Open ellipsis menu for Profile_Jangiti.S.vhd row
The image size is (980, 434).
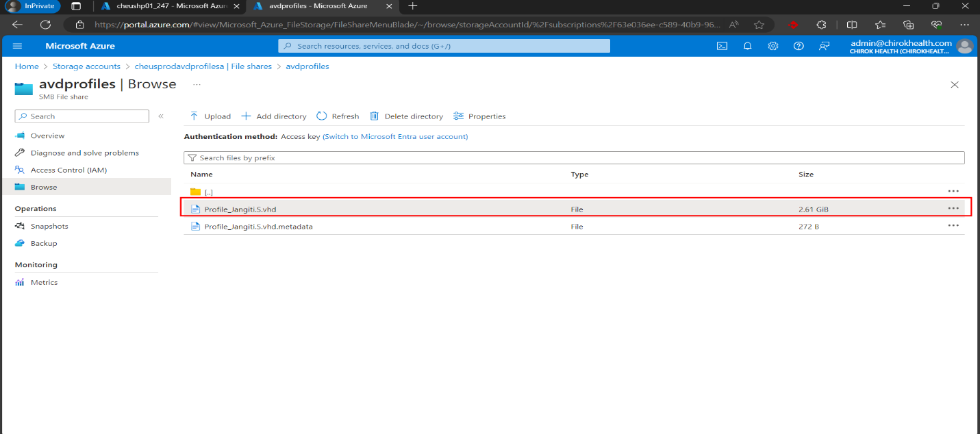coord(953,208)
